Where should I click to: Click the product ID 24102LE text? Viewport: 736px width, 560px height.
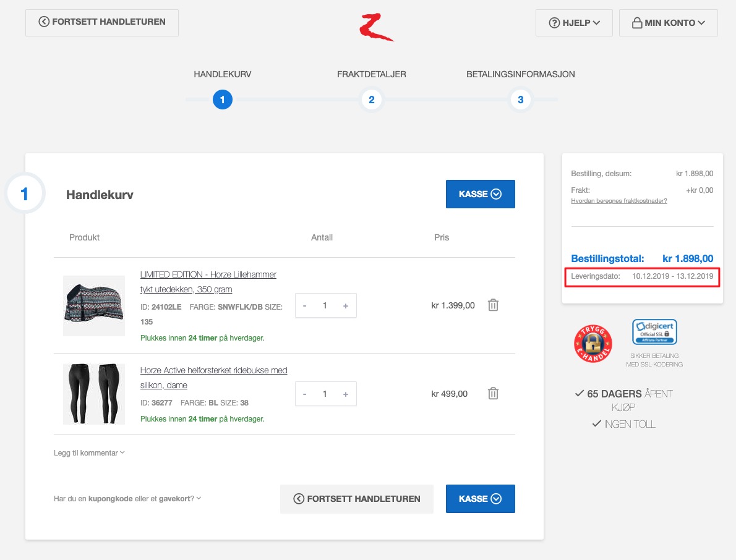[x=161, y=307]
